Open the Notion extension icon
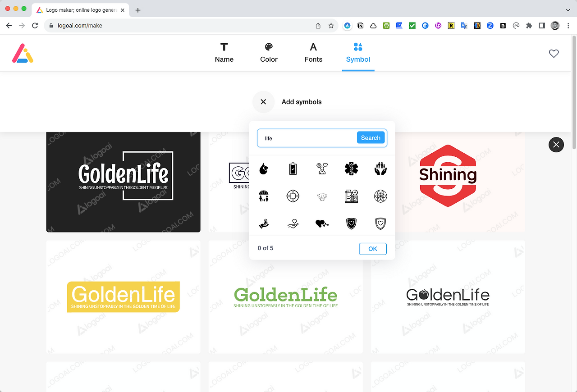This screenshot has width=577, height=392. click(x=361, y=26)
